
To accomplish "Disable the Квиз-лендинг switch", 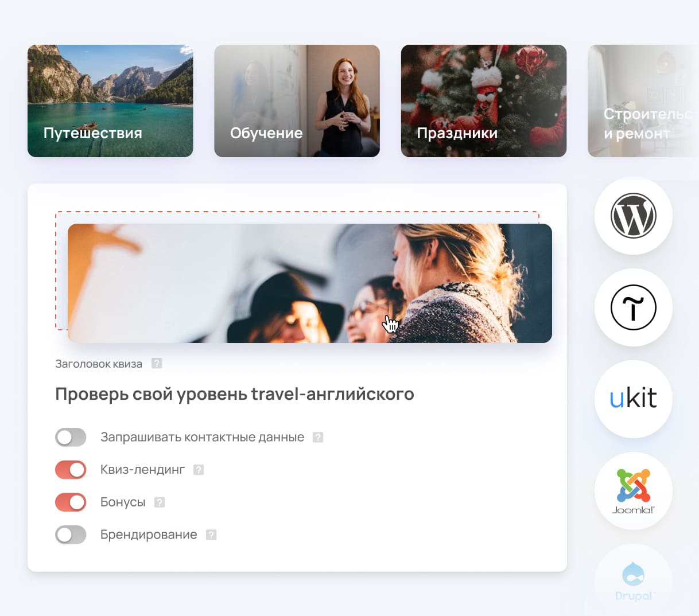I will coord(71,470).
